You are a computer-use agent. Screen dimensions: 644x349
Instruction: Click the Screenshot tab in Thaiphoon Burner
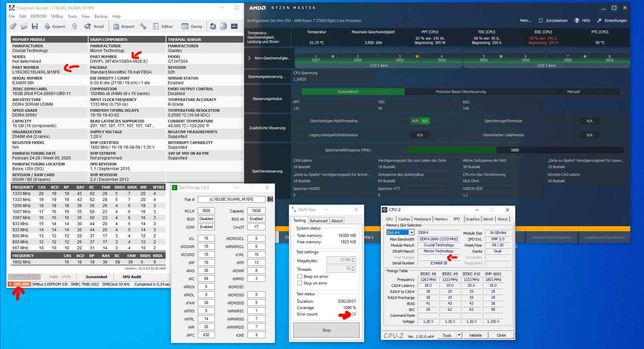click(x=97, y=277)
